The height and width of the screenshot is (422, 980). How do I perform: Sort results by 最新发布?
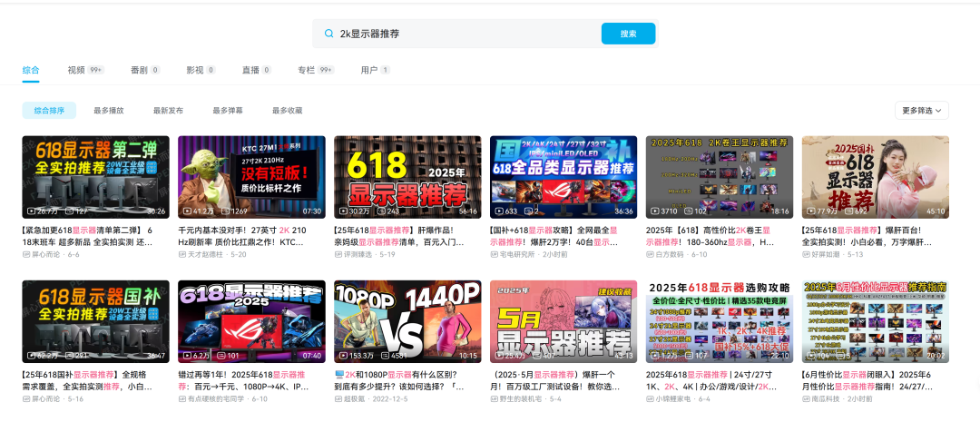click(168, 111)
